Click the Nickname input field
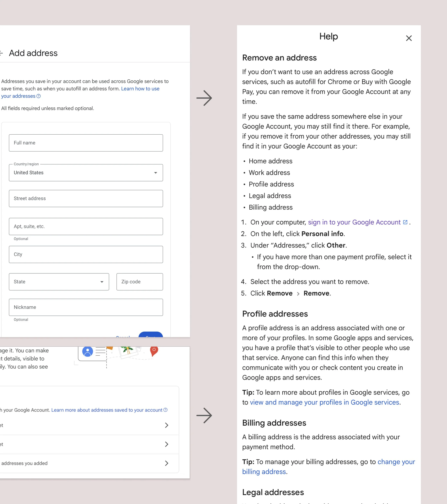 click(x=86, y=307)
